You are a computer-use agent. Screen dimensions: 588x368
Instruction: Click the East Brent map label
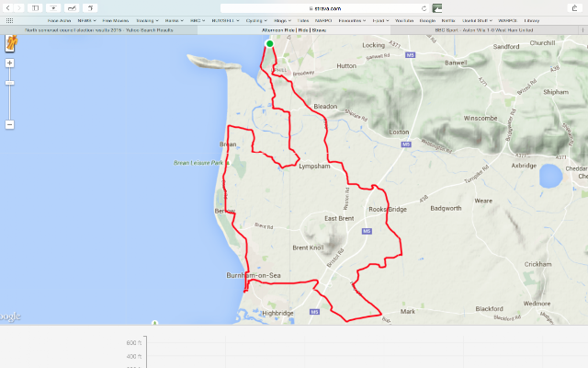[x=339, y=218]
